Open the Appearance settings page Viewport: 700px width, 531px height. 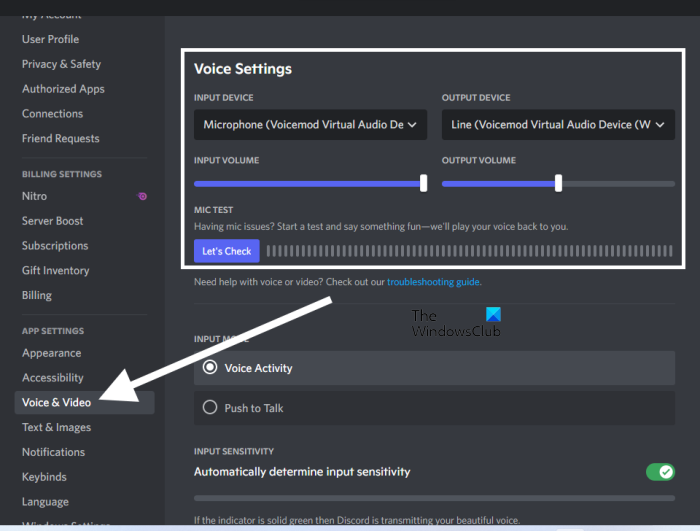(x=52, y=353)
